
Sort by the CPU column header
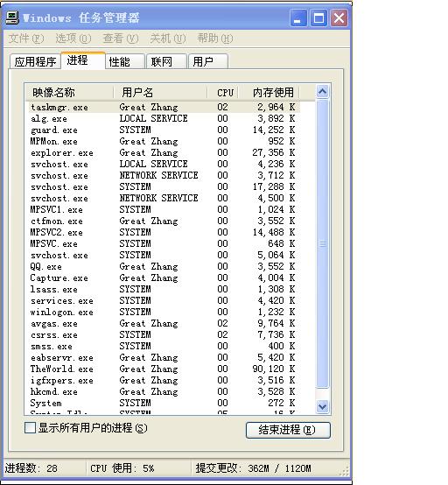[x=222, y=92]
